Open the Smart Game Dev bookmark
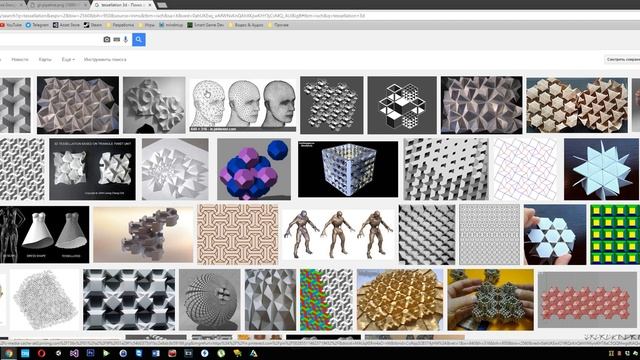 pyautogui.click(x=206, y=25)
